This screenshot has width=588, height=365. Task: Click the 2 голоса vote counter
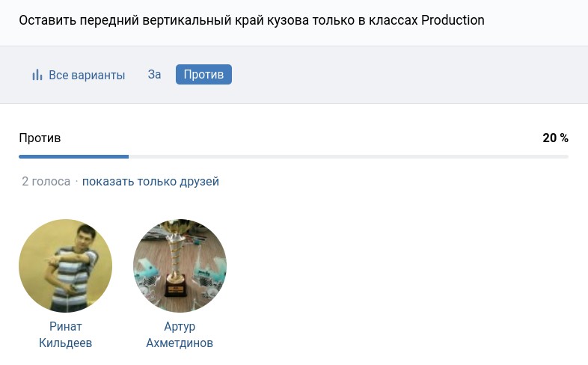click(46, 181)
